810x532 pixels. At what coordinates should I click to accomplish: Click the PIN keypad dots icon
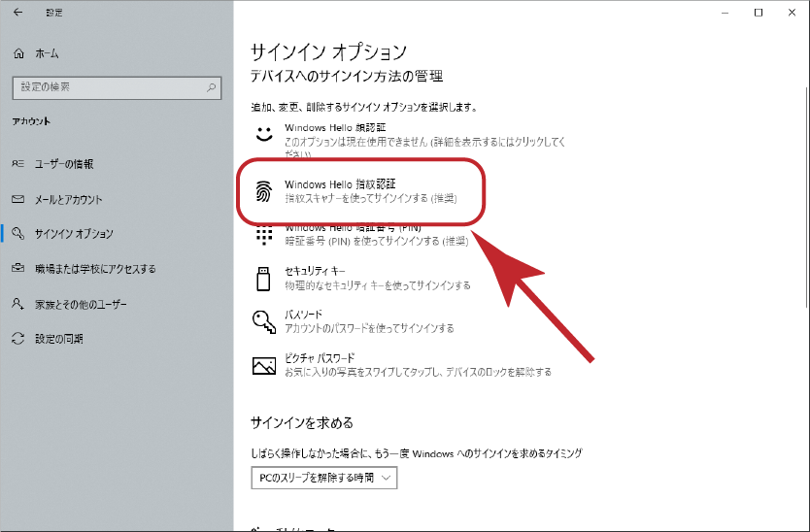[x=264, y=236]
